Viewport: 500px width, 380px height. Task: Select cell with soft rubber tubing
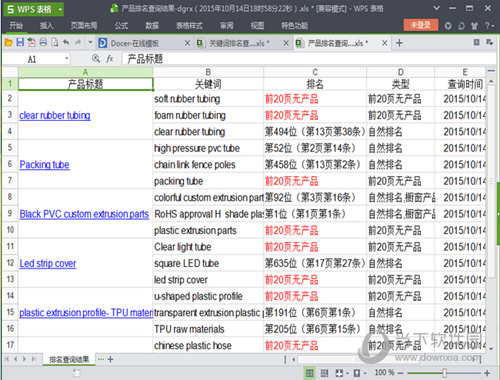coord(208,99)
